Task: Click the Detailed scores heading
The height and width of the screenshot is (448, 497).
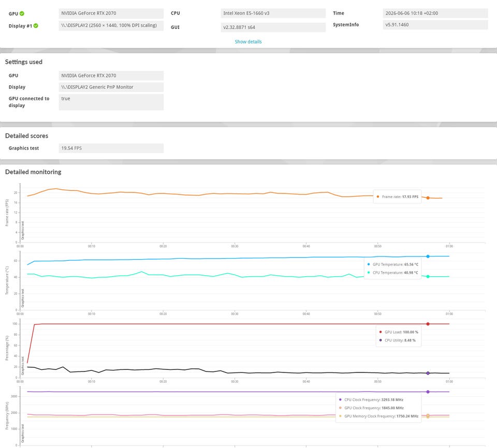Action: 26,136
